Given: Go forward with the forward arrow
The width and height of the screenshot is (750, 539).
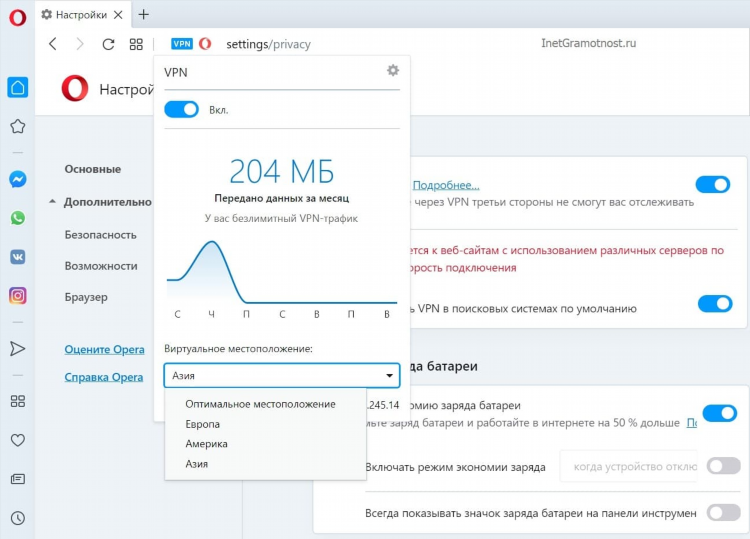Looking at the screenshot, I should pos(80,44).
